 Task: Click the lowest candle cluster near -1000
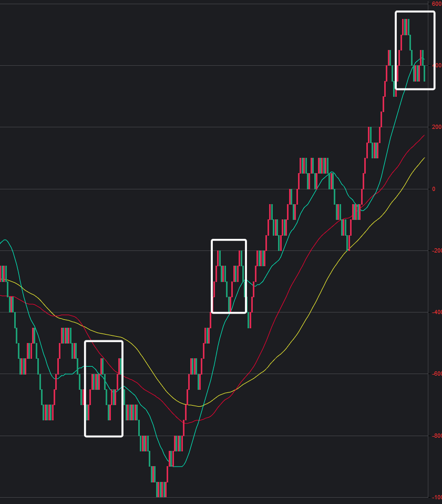click(x=161, y=489)
